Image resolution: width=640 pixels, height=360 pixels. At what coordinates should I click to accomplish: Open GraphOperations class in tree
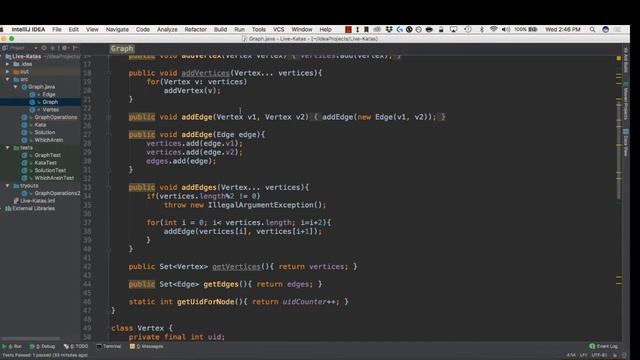(56, 117)
